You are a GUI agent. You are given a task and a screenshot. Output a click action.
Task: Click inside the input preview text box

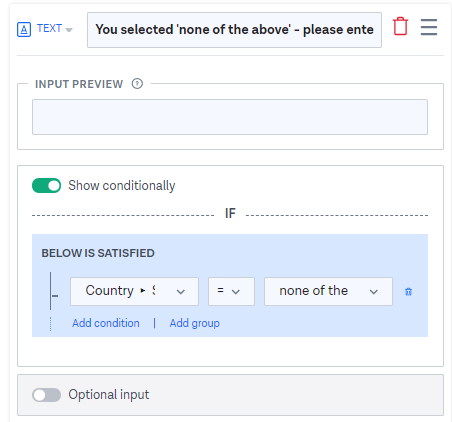pyautogui.click(x=230, y=117)
